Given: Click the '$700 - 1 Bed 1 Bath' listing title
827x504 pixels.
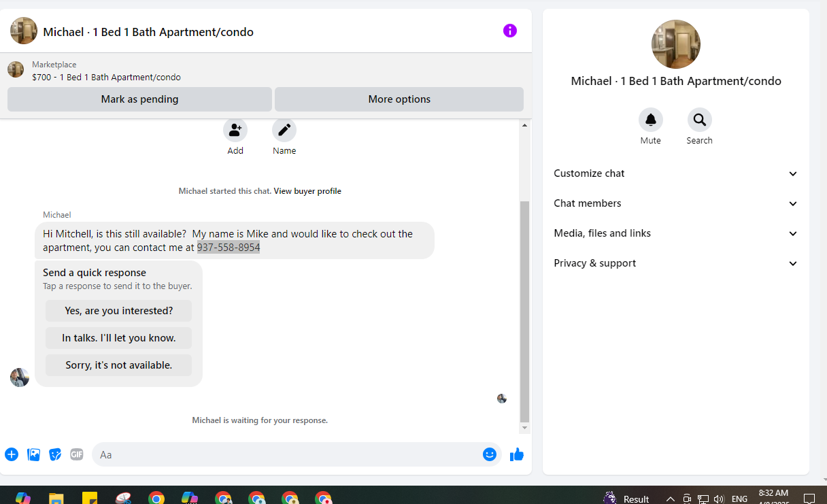Looking at the screenshot, I should point(106,77).
